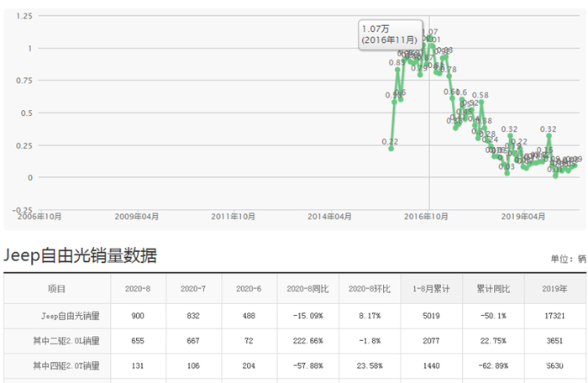Click cell value 655 in 二驱2.0L row

pyautogui.click(x=138, y=341)
